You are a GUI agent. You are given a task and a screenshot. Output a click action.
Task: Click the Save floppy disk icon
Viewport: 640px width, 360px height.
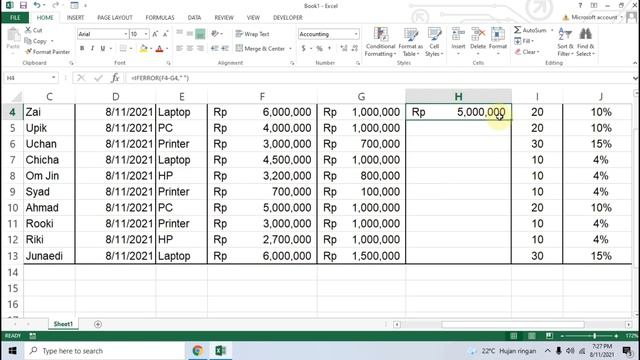[23, 5]
